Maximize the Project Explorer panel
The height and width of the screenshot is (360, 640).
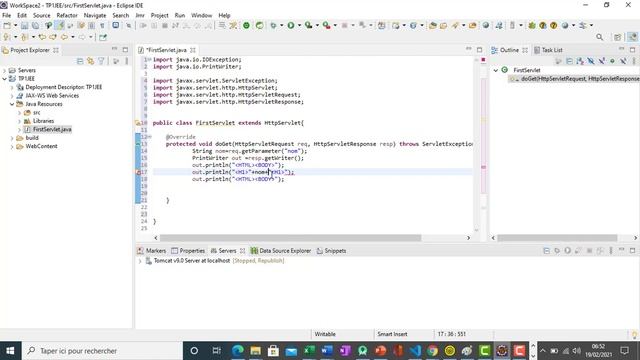point(125,50)
